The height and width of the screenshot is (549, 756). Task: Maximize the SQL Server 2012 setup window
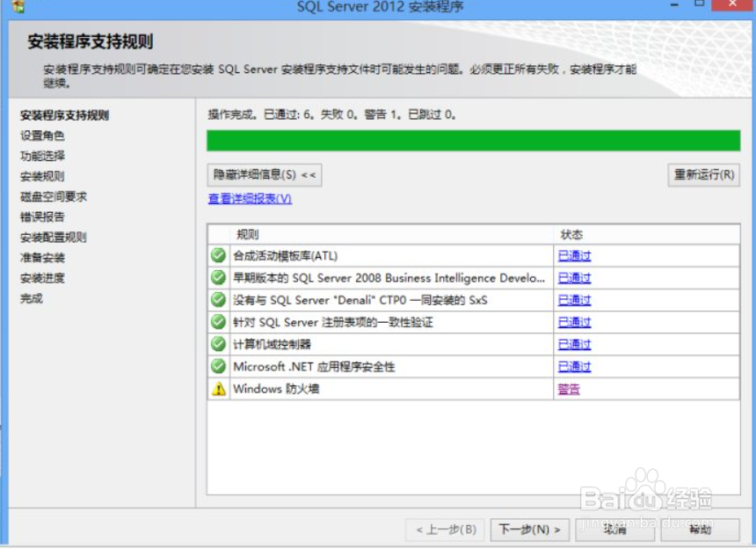(699, 4)
